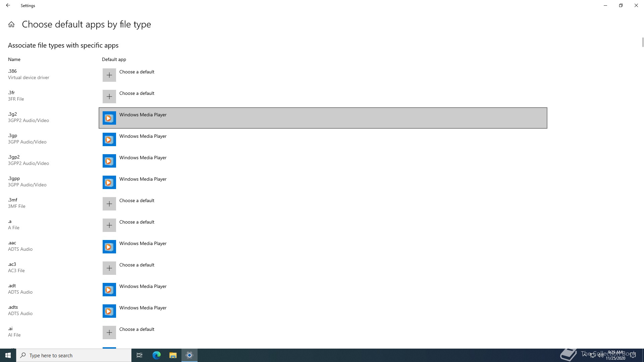This screenshot has width=644, height=362.
Task: Click the taskbar search box
Action: [x=74, y=355]
